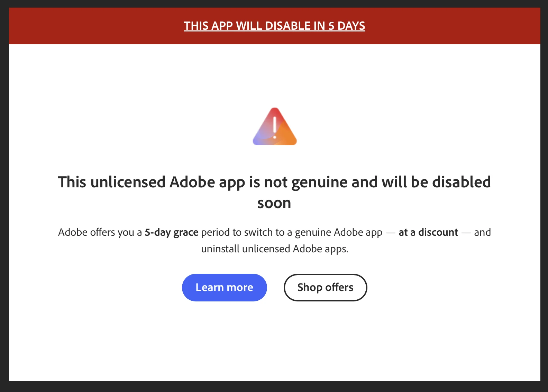Click the 'not genuine and will be disabled' heading

tap(377, 182)
